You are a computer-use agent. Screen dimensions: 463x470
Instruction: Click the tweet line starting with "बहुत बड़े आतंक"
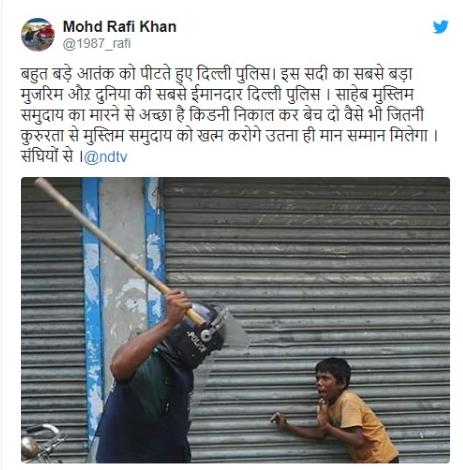pyautogui.click(x=217, y=74)
